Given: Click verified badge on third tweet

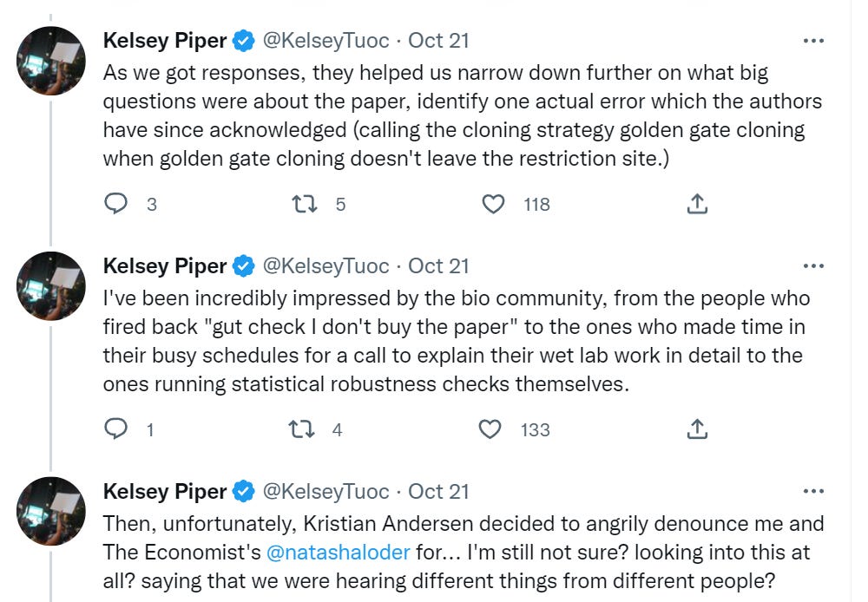Looking at the screenshot, I should point(244,492).
